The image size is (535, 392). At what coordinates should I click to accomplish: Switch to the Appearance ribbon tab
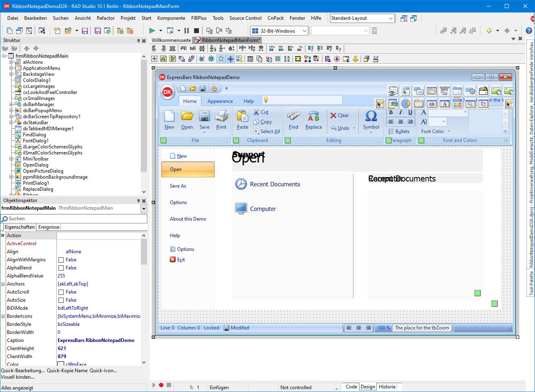tap(220, 101)
